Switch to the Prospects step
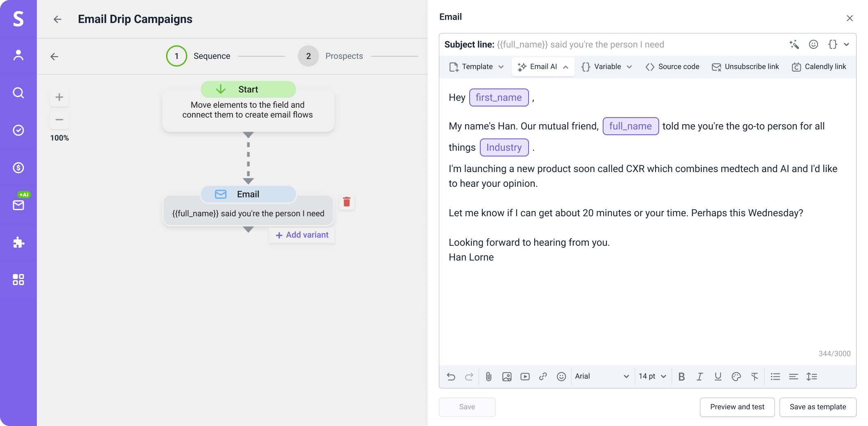This screenshot has height=426, width=868. tap(344, 56)
